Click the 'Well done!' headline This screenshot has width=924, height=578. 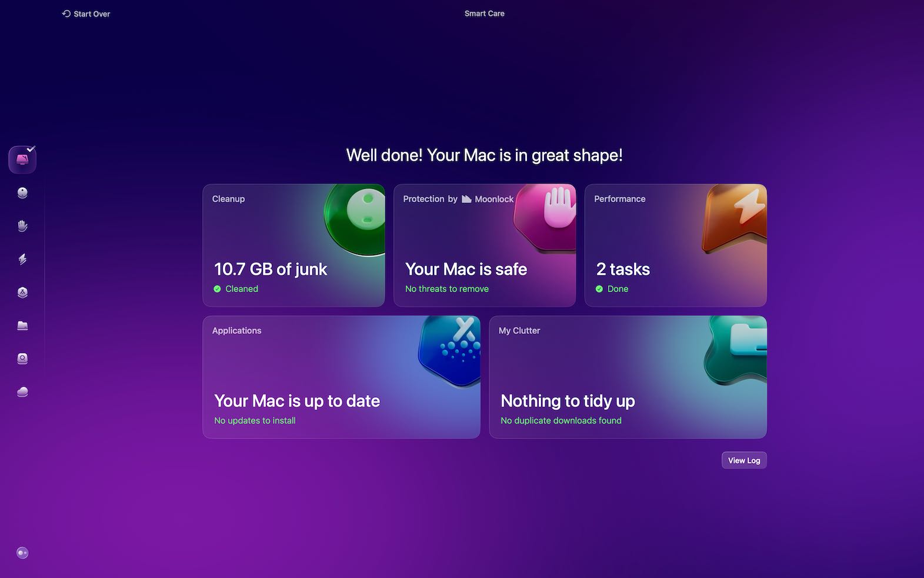click(x=484, y=155)
